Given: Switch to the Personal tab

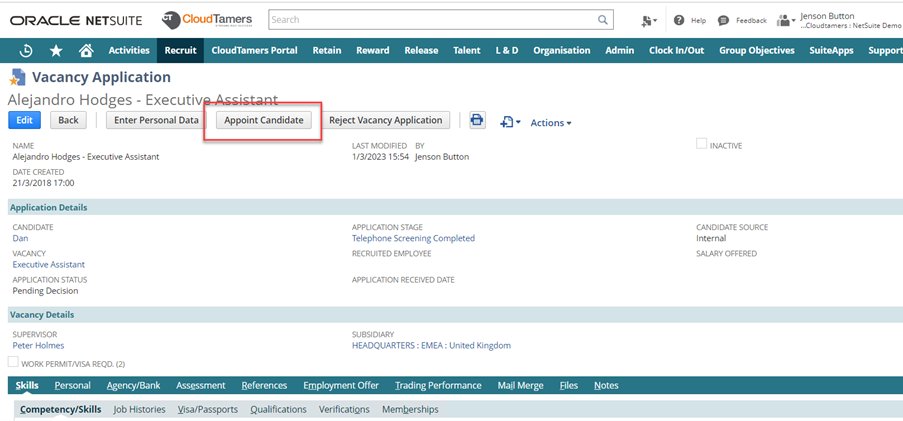Looking at the screenshot, I should 73,385.
